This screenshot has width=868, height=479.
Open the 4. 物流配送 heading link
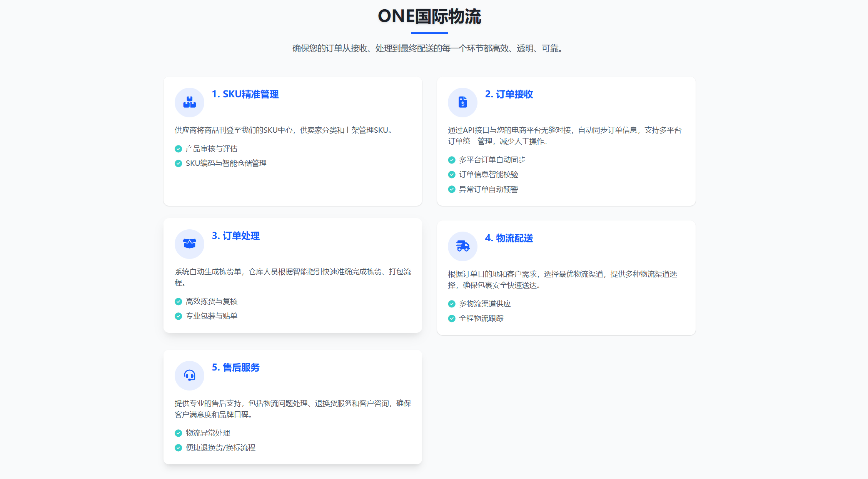click(x=509, y=238)
